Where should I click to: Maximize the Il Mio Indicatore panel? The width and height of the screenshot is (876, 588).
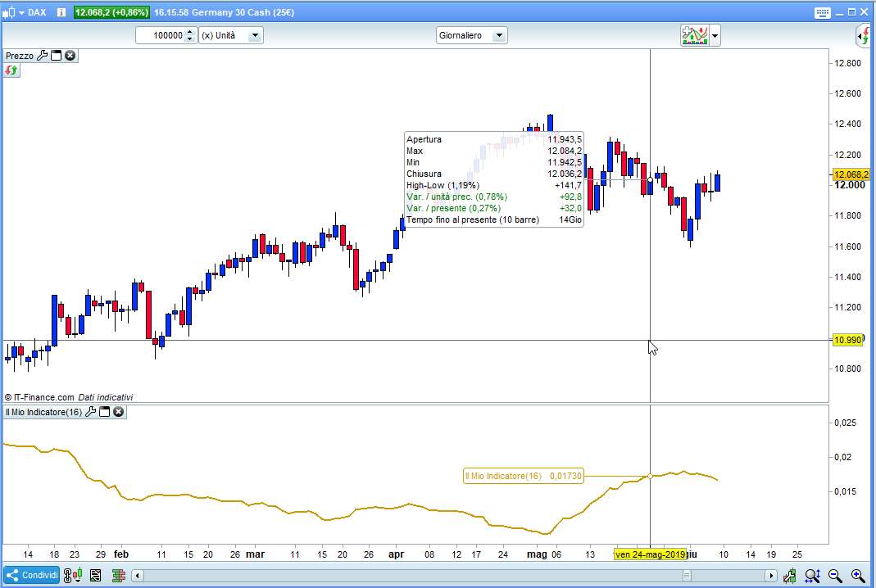pos(104,412)
